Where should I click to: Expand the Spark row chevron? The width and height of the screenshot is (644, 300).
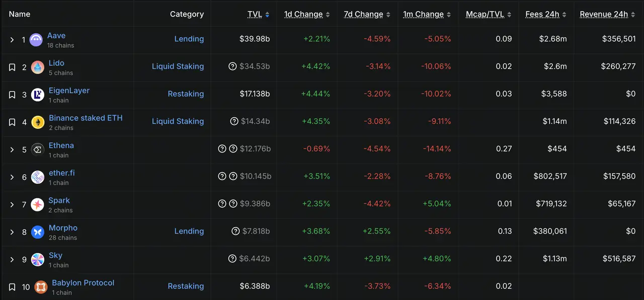[x=12, y=204]
